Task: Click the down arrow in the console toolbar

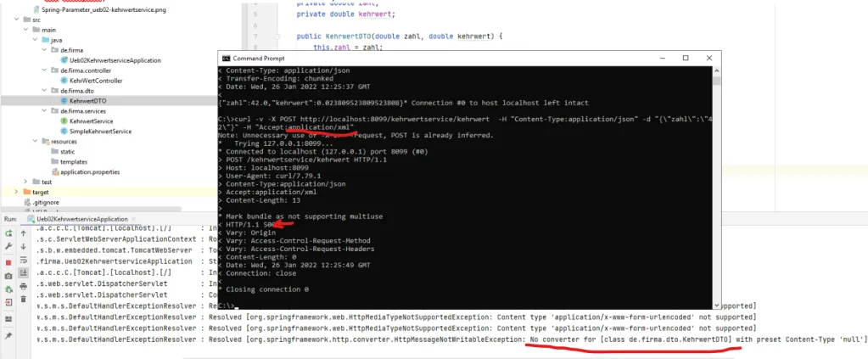Action: (x=23, y=246)
